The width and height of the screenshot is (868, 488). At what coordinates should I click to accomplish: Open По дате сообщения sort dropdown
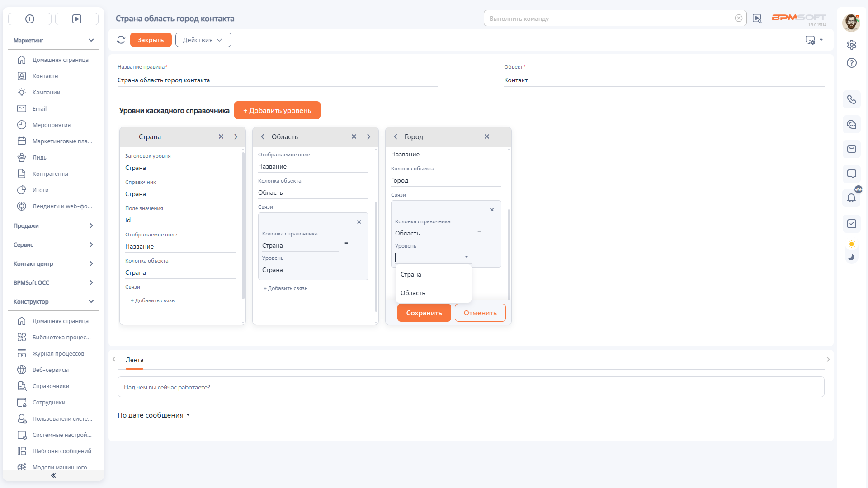point(154,415)
